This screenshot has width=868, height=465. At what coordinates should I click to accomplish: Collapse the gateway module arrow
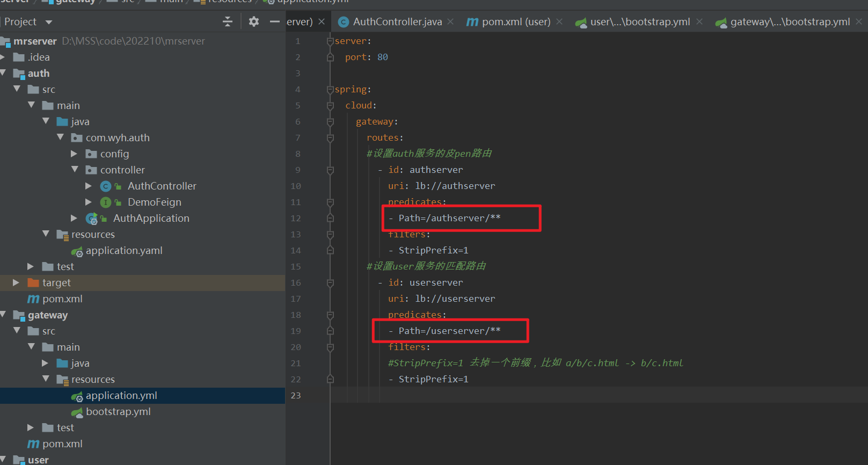coord(3,314)
